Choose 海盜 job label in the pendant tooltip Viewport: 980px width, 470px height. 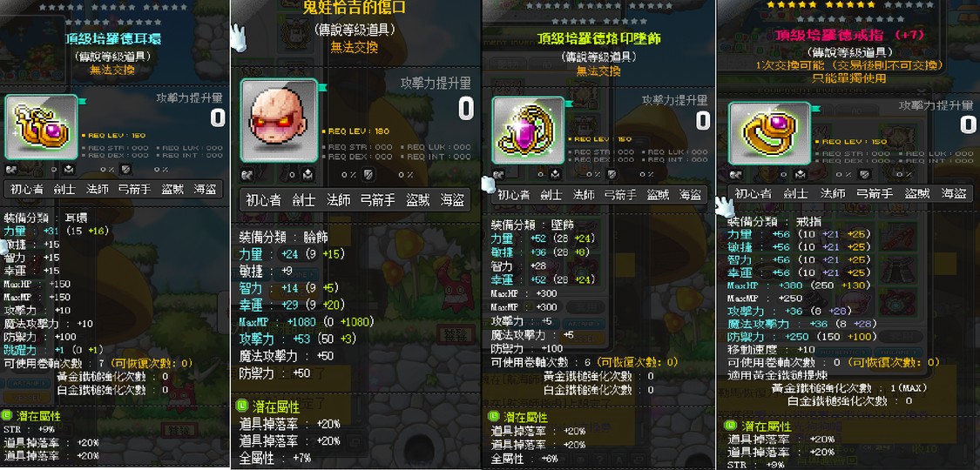(691, 194)
